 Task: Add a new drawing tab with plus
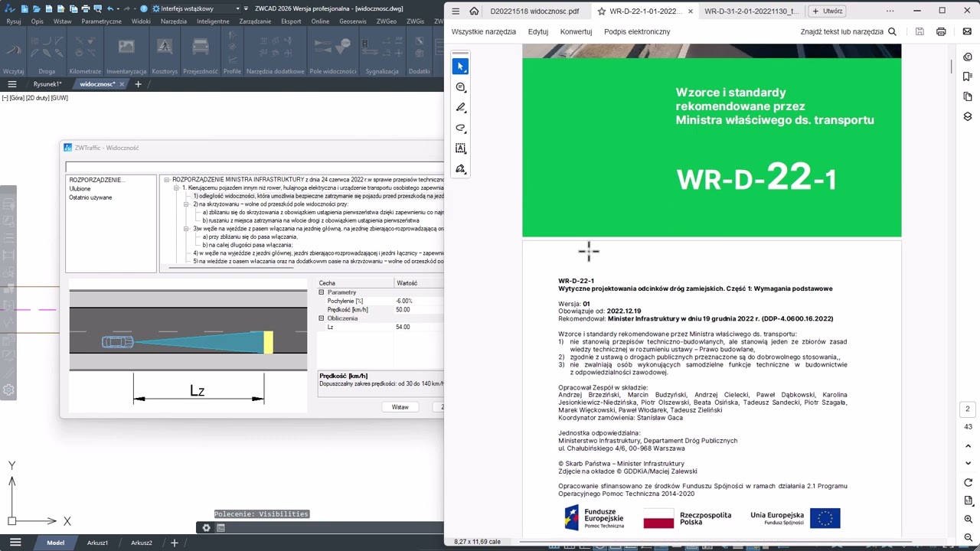tap(138, 84)
